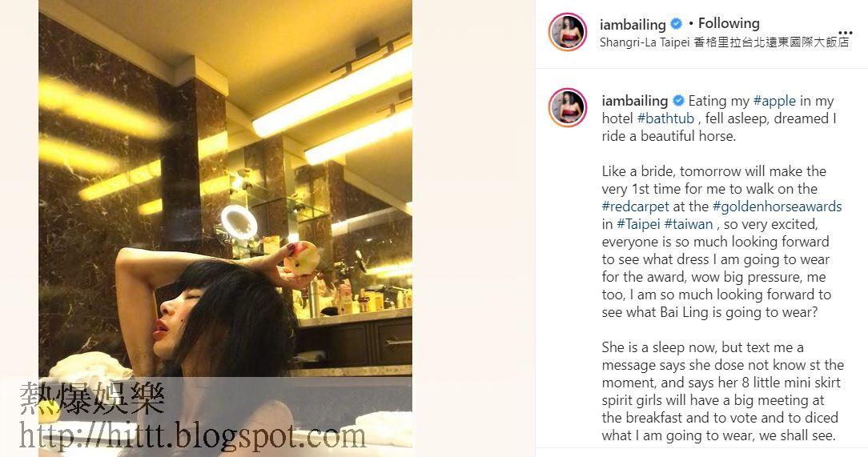Open the #goldenhorseawards hashtag
Image resolution: width=868 pixels, height=457 pixels.
778,207
